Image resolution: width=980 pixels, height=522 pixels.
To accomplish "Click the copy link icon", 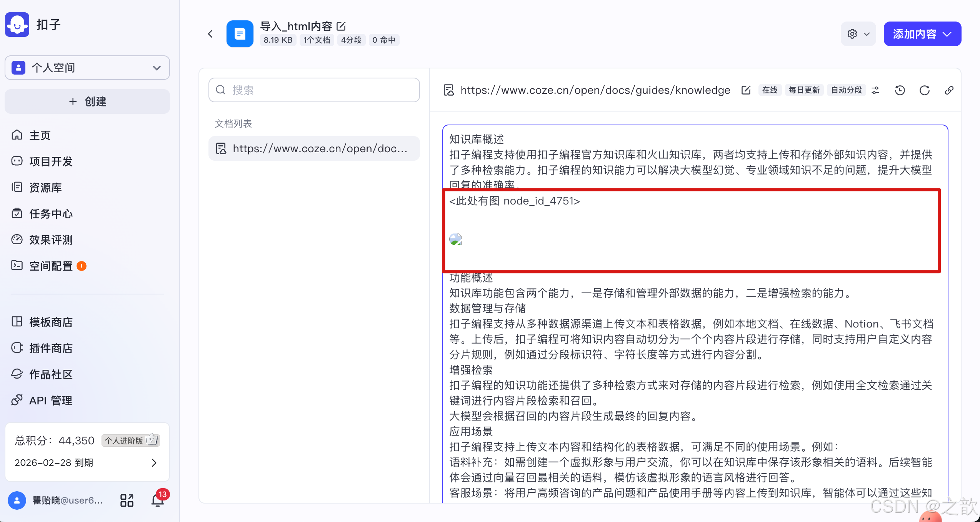I will click(x=949, y=90).
